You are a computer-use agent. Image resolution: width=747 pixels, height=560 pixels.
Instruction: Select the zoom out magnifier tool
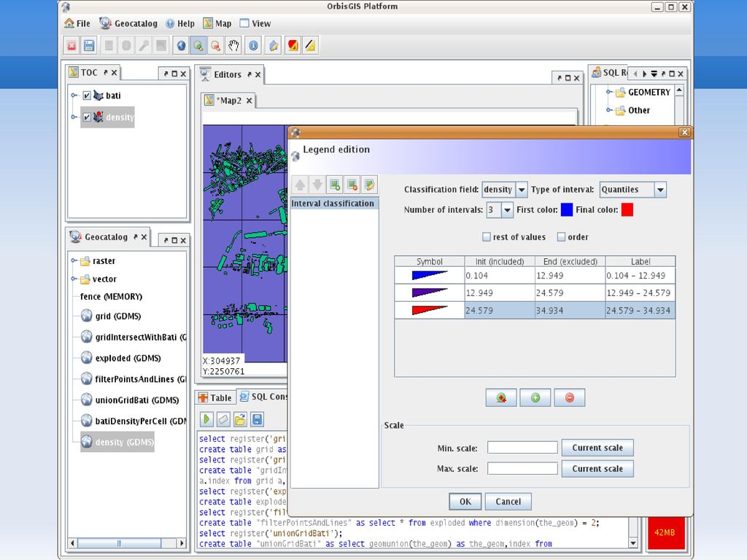click(216, 46)
